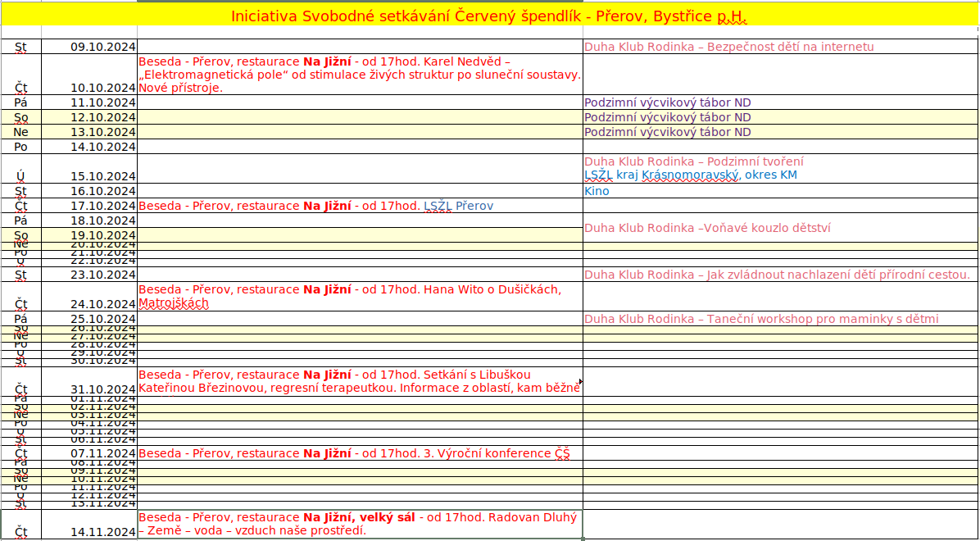
Task: Click the "3. Výroční konference ČŠ" cell
Action: click(360, 453)
